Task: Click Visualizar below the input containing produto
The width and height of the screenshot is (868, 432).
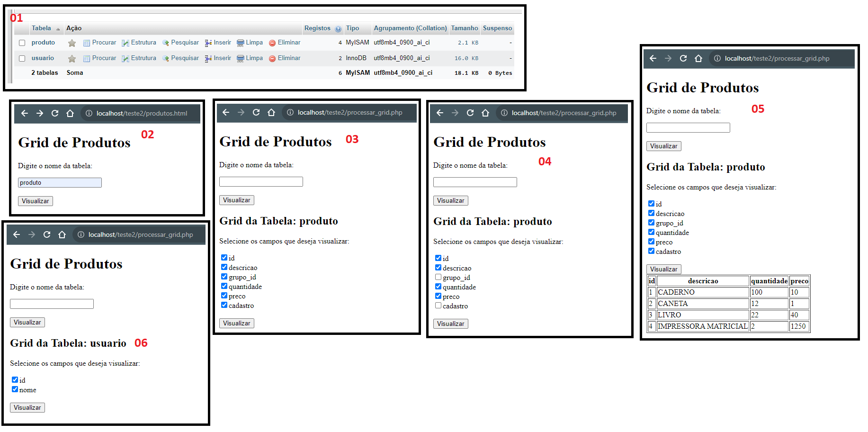Action: coord(36,201)
